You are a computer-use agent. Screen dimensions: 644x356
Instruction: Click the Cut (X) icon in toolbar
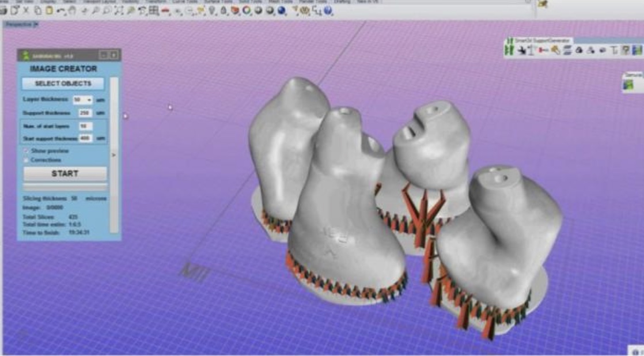[x=26, y=11]
